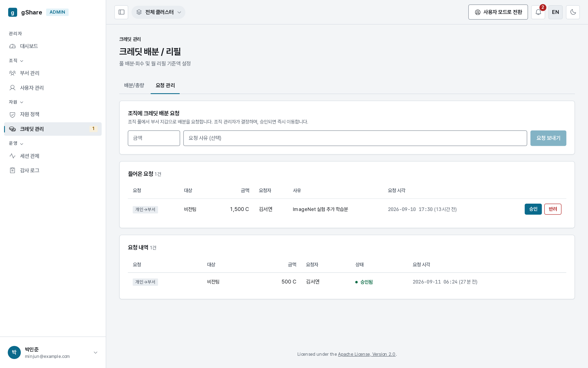Open the Apache License, Version 2.0 link
The image size is (588, 368).
(x=367, y=354)
